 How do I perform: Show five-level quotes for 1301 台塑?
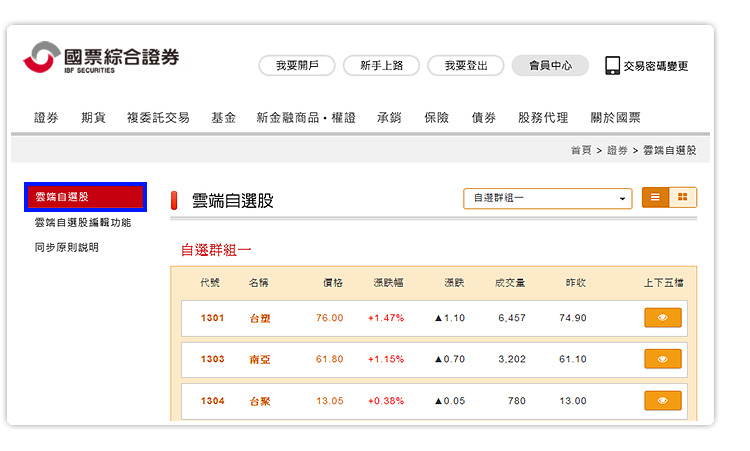click(x=662, y=318)
